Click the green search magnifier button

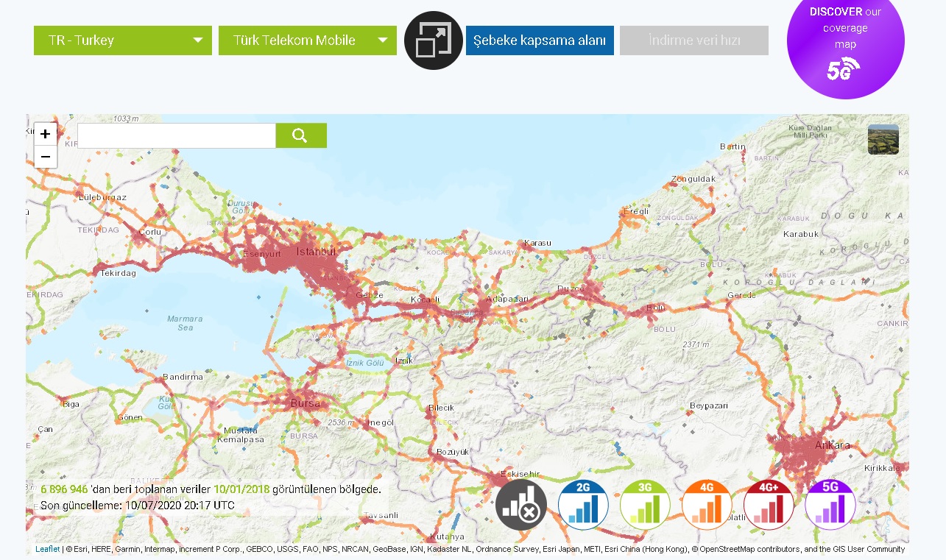tap(301, 135)
